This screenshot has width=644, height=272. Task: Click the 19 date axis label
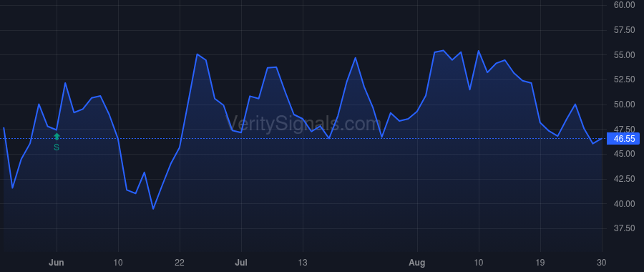(x=540, y=263)
